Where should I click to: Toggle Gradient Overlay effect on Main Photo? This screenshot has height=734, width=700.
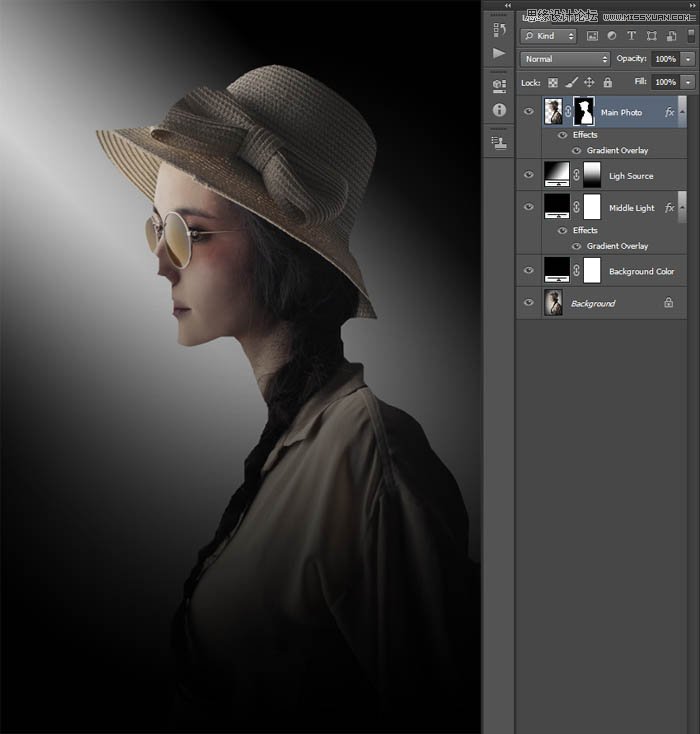click(576, 150)
